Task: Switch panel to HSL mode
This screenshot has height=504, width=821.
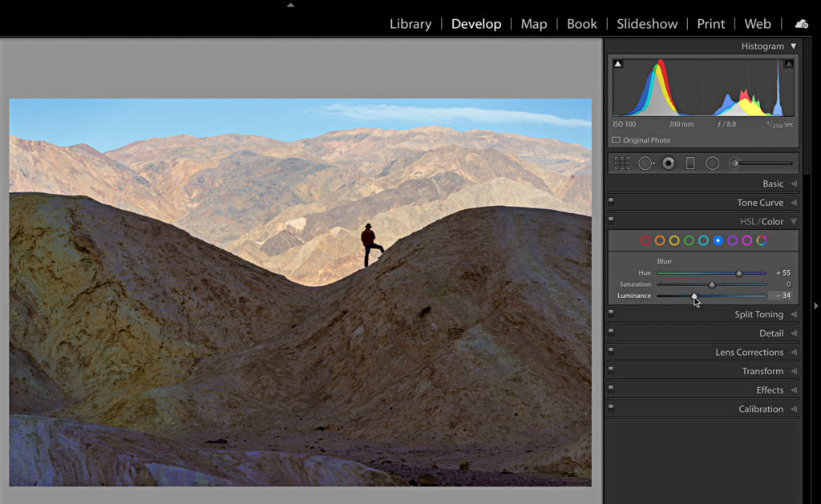Action: point(748,221)
